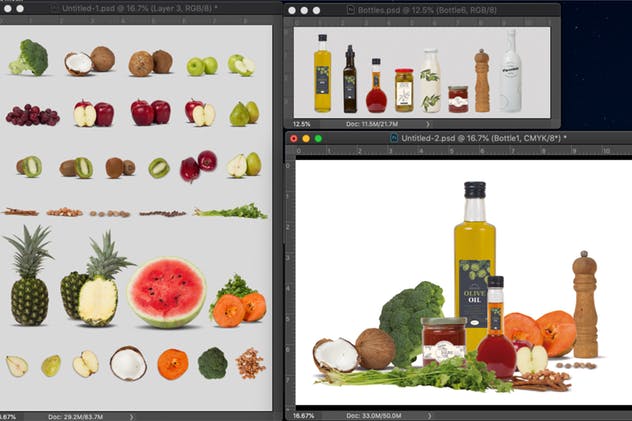The height and width of the screenshot is (421, 632).
Task: Open status bar arrow menu in Untitled-1.psd window
Action: (132, 415)
